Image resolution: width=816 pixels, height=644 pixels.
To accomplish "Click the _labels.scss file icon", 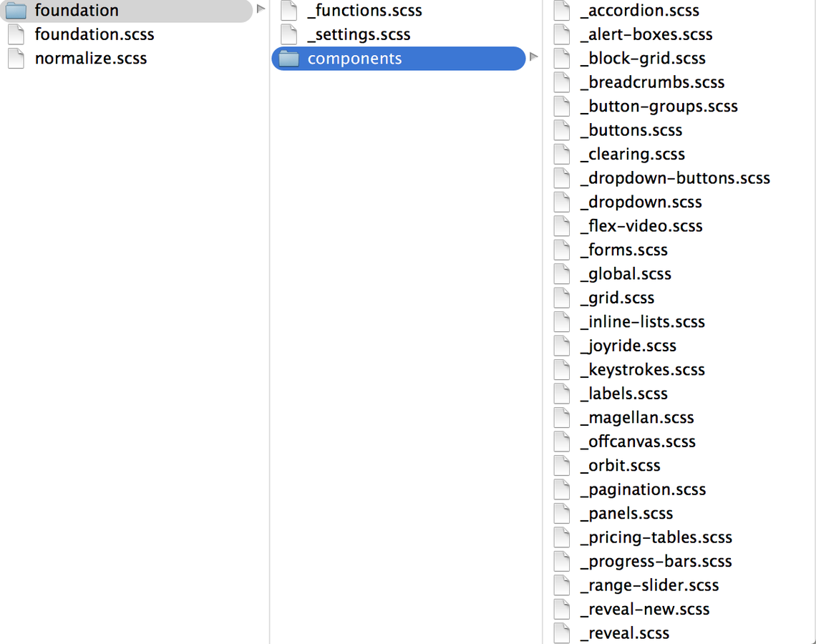I will [x=561, y=394].
